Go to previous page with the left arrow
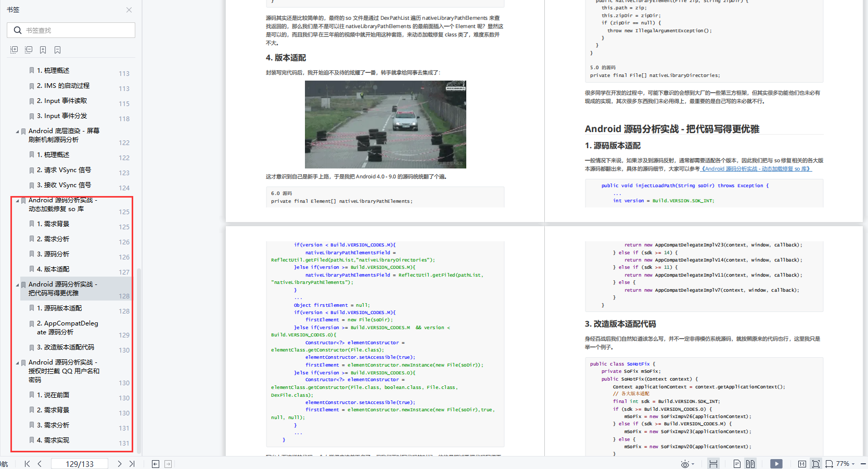This screenshot has width=868, height=469. pyautogui.click(x=40, y=464)
